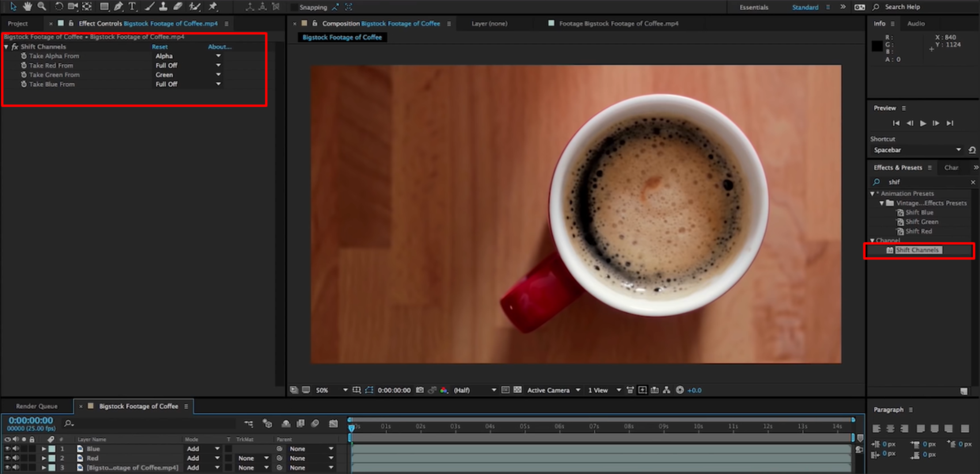Mute audio on the Red layer
The image size is (980, 474).
tap(16, 458)
